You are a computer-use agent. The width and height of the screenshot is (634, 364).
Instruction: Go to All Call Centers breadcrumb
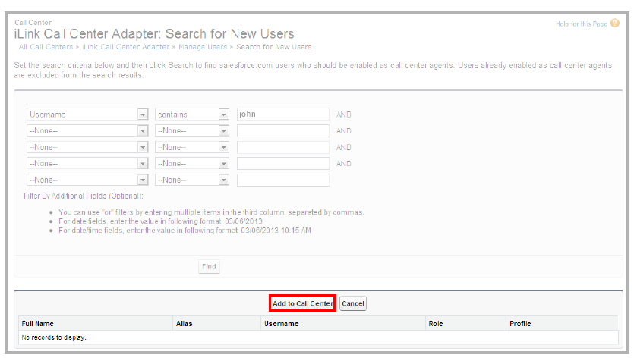point(46,47)
